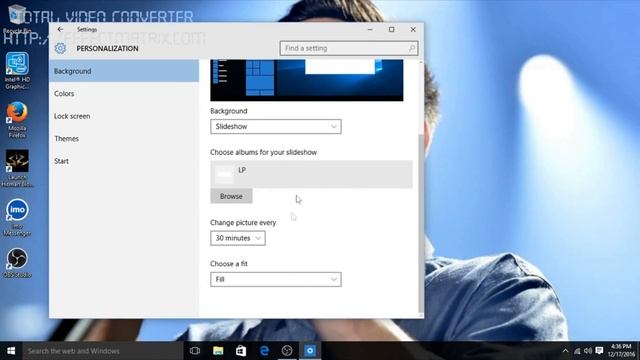The image size is (640, 360).
Task: Click the Personalization gear icon
Action: tap(60, 48)
